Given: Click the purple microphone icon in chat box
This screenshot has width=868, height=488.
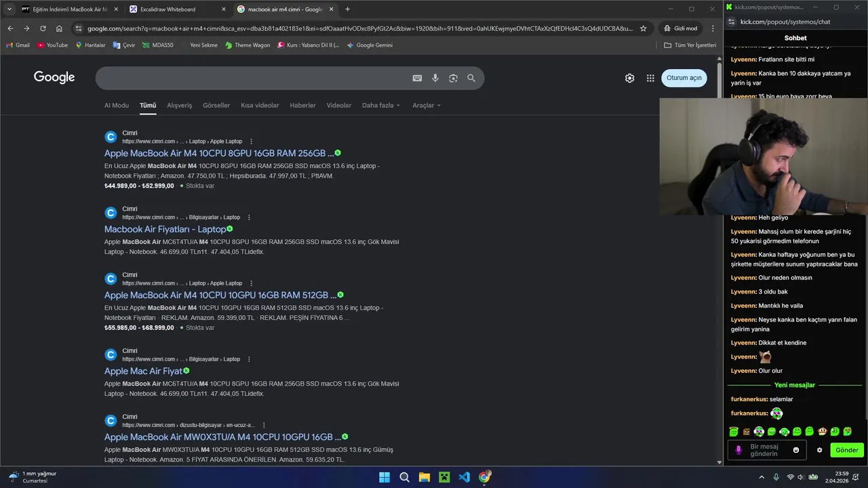Looking at the screenshot, I should pyautogui.click(x=738, y=450).
